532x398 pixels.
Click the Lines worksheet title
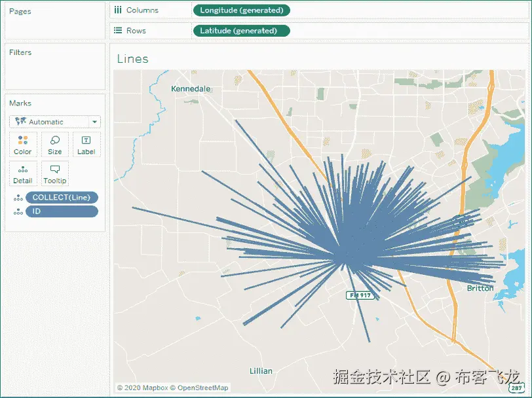tap(132, 59)
